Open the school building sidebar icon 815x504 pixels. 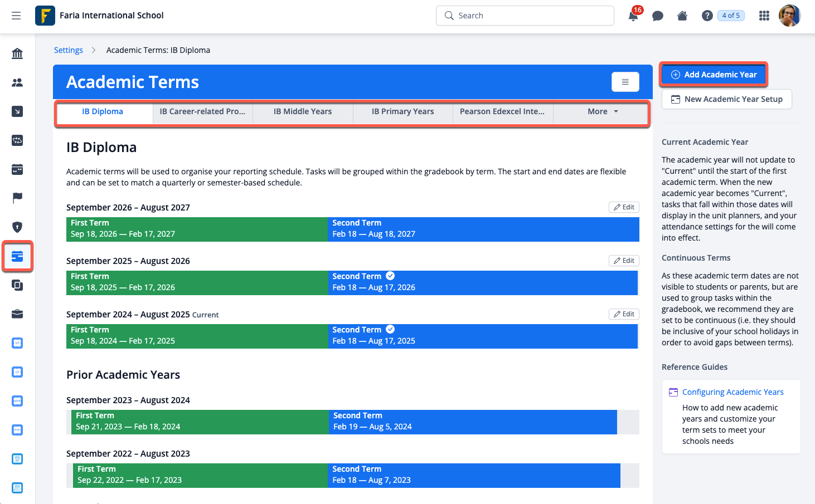pyautogui.click(x=17, y=53)
